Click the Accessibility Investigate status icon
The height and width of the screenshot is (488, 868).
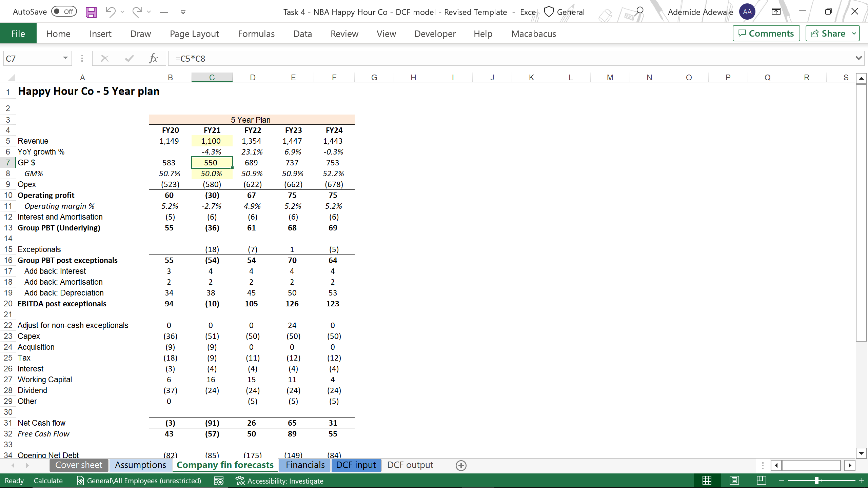tap(240, 481)
